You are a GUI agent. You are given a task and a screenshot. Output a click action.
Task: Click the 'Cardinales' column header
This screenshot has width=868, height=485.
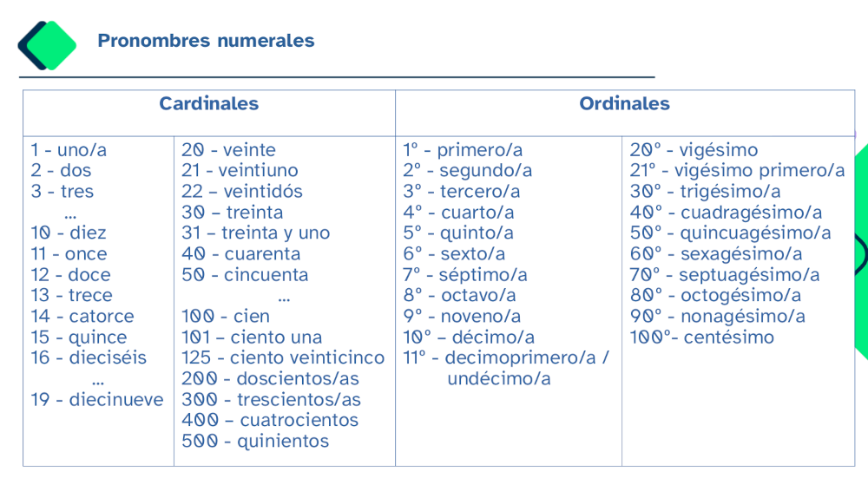208,104
